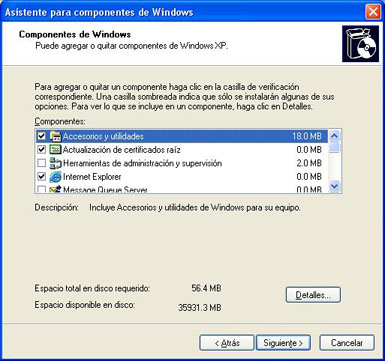Click the component list scroll-down arrow
The height and width of the screenshot is (361, 385).
point(334,187)
